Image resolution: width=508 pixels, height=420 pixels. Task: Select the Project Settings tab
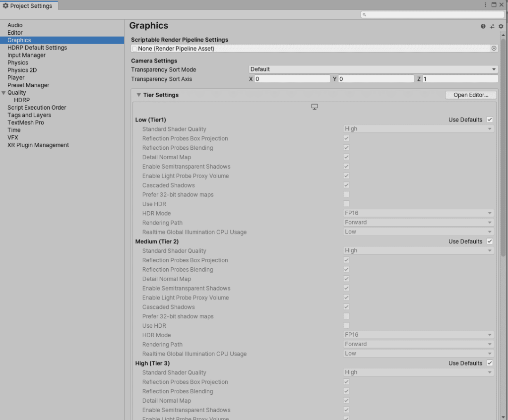[29, 5]
